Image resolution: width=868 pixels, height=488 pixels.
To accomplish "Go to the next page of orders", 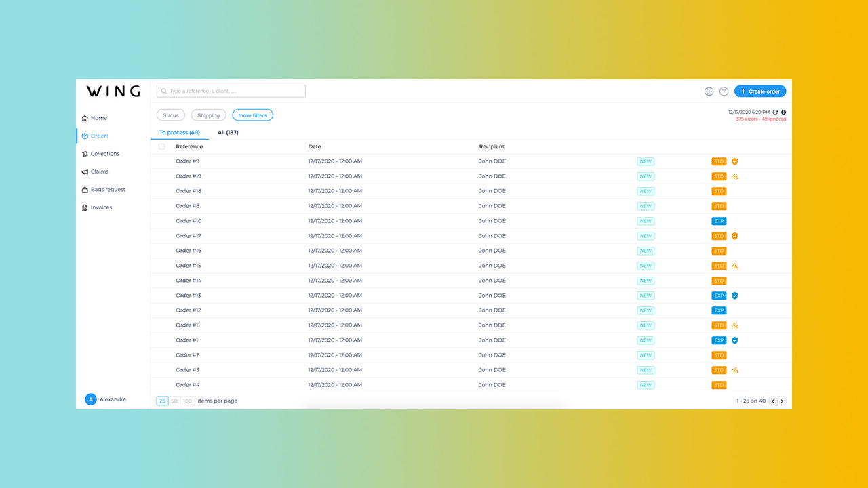I will [x=782, y=401].
